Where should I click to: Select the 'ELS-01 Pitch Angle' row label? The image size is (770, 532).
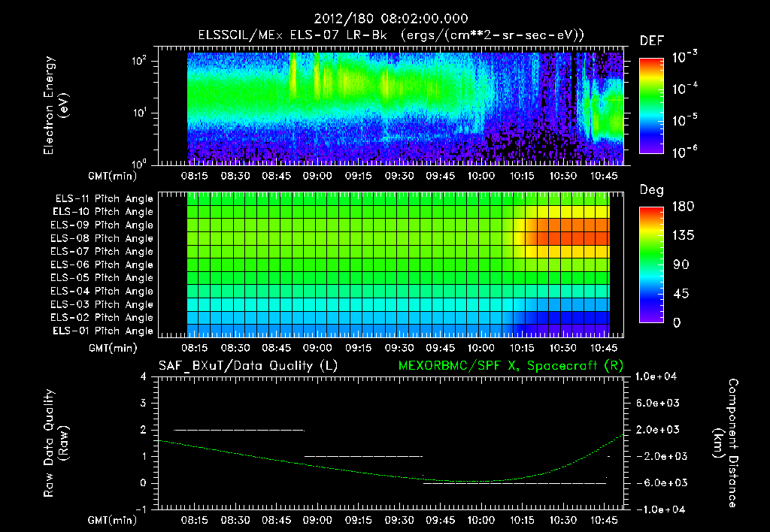click(102, 331)
